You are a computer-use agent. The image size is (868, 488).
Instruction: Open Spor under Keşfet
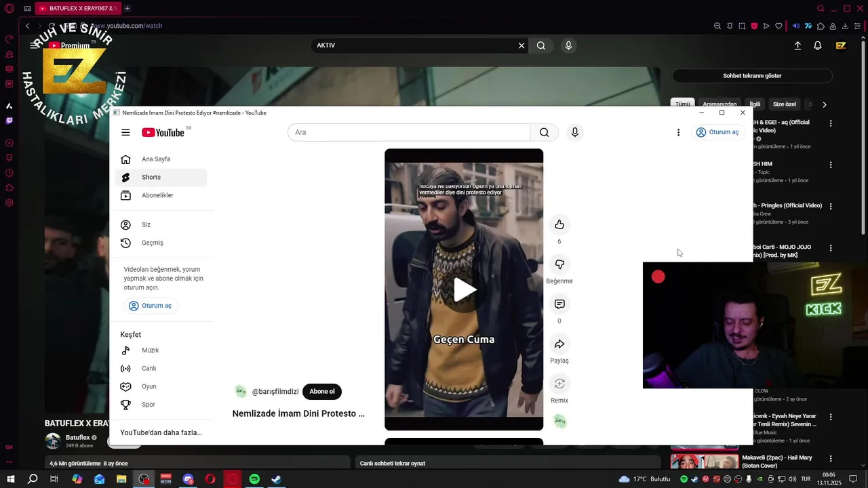point(161,405)
